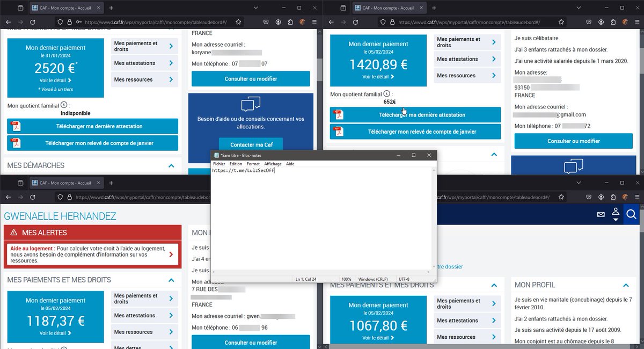Open 'Mes ressources' in the top-left window

[144, 79]
